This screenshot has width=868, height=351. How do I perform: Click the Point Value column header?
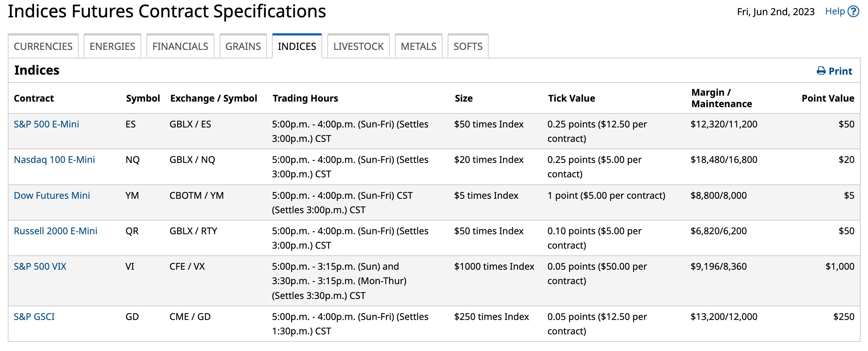tap(828, 98)
